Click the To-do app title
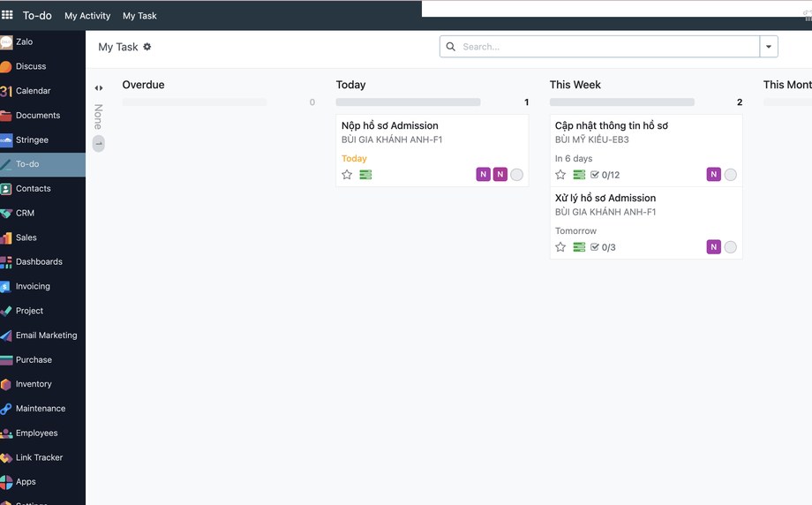Viewport: 812px width, 505px height. 37,16
